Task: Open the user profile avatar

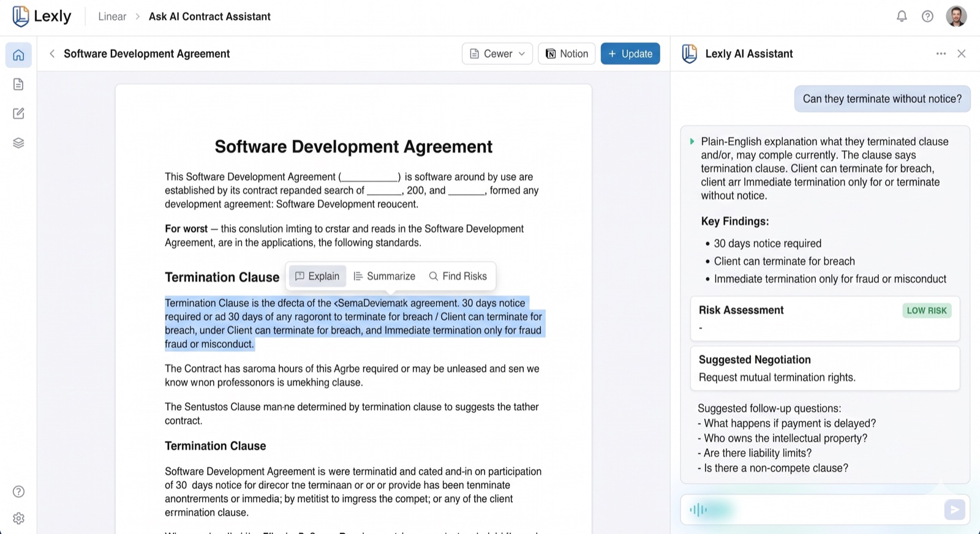Action: [x=956, y=17]
